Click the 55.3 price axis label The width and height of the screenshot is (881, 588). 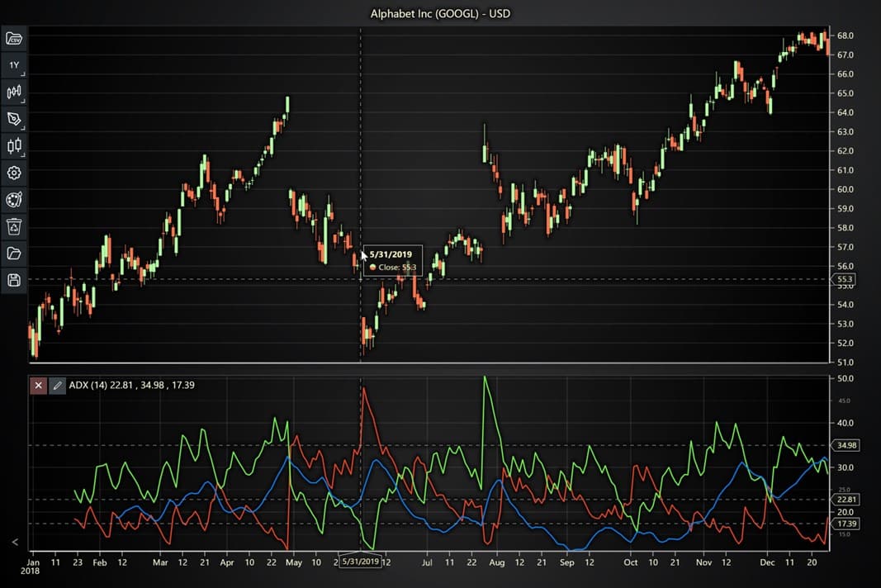[x=846, y=279]
